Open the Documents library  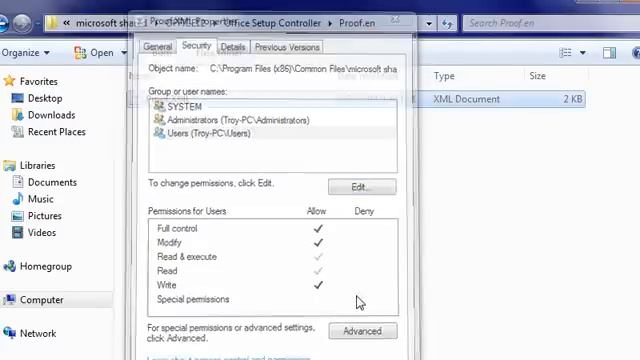[x=52, y=182]
